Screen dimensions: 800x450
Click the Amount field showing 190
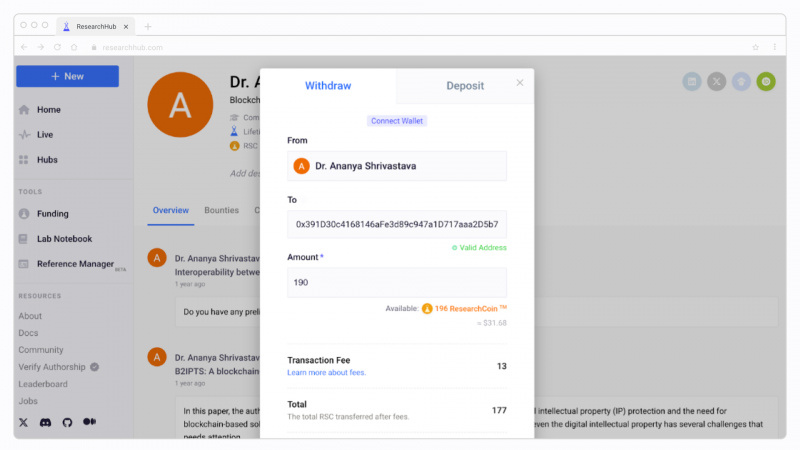[x=397, y=283]
